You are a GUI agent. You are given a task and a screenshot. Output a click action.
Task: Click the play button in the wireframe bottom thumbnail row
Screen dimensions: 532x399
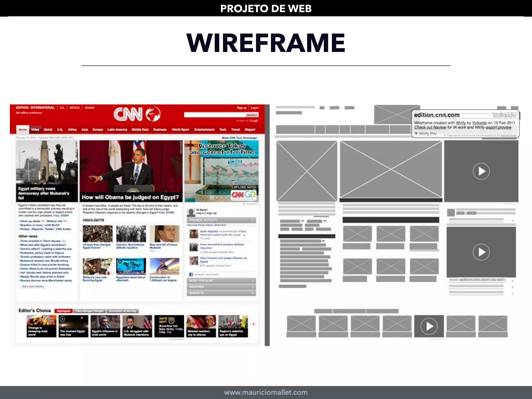pos(429,326)
